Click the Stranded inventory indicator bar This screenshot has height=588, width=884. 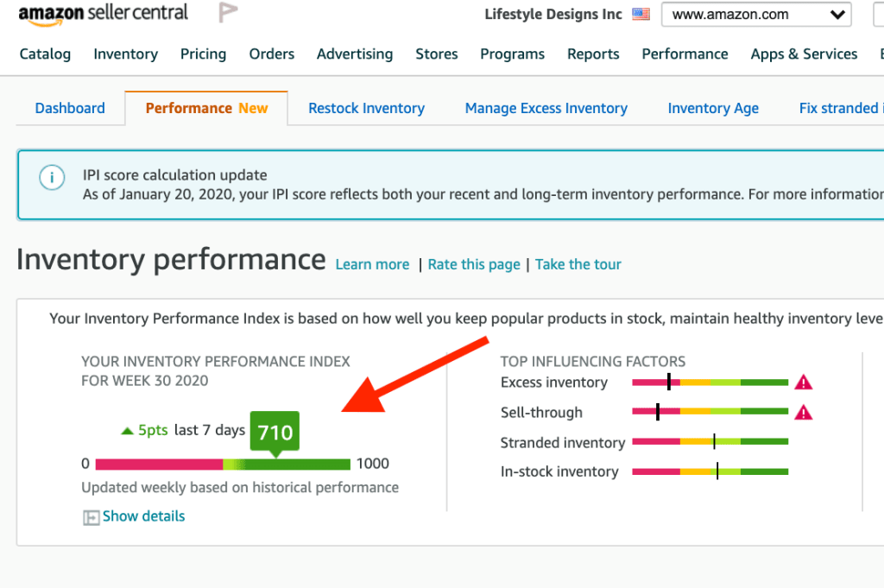pos(710,441)
